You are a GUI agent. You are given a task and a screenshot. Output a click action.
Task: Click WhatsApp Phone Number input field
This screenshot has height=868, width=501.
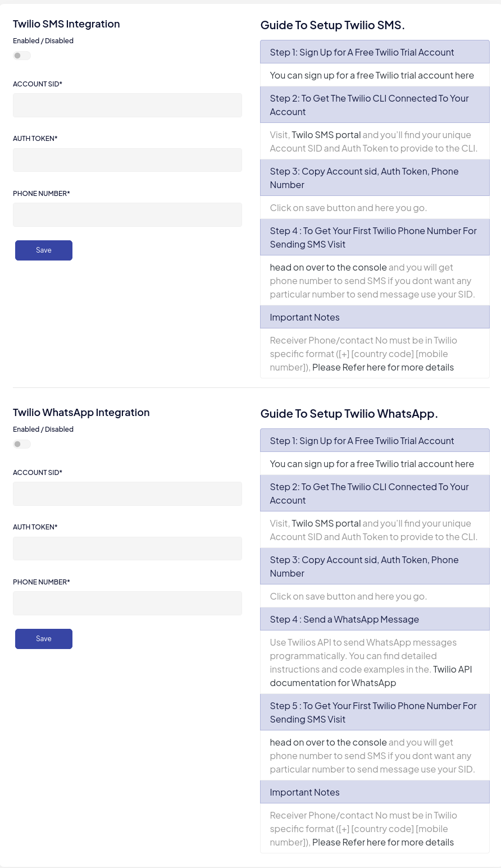click(127, 604)
